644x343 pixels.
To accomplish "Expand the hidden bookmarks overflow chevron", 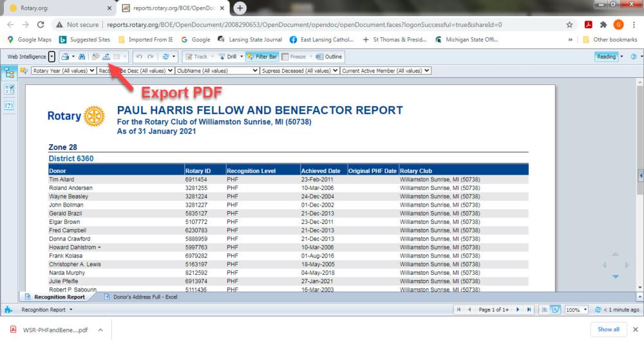I will pyautogui.click(x=570, y=40).
